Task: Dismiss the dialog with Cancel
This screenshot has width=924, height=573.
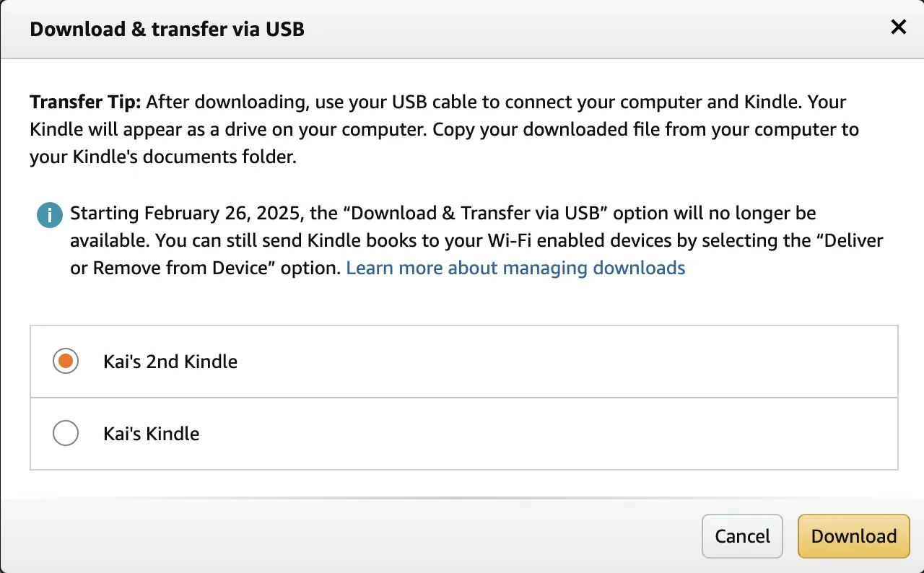Action: coord(742,536)
